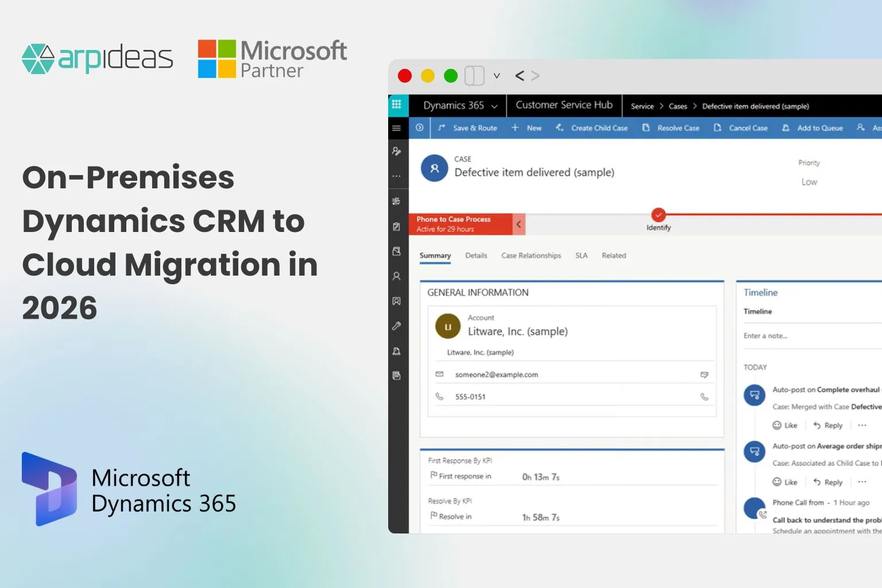The height and width of the screenshot is (588, 882).
Task: Open the Dynamics 365 app launcher grid
Action: click(397, 105)
